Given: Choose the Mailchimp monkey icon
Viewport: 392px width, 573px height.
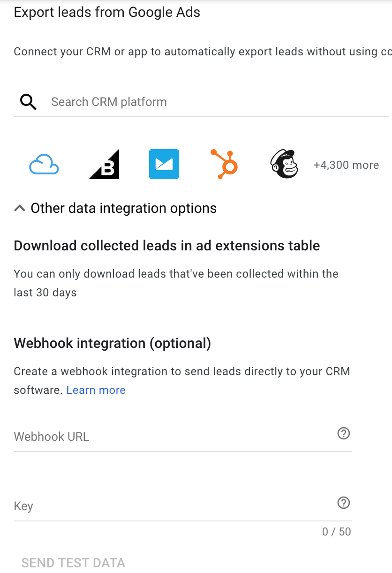Looking at the screenshot, I should click(x=284, y=164).
